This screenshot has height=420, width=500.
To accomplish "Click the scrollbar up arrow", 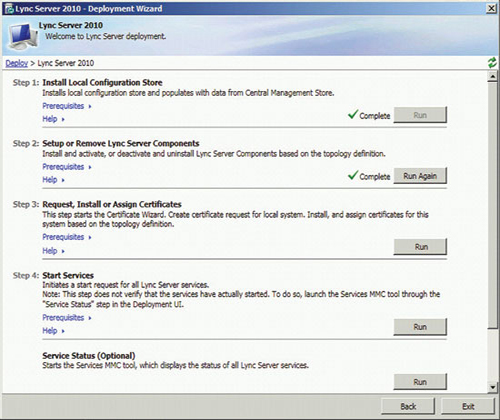I will tap(492, 77).
